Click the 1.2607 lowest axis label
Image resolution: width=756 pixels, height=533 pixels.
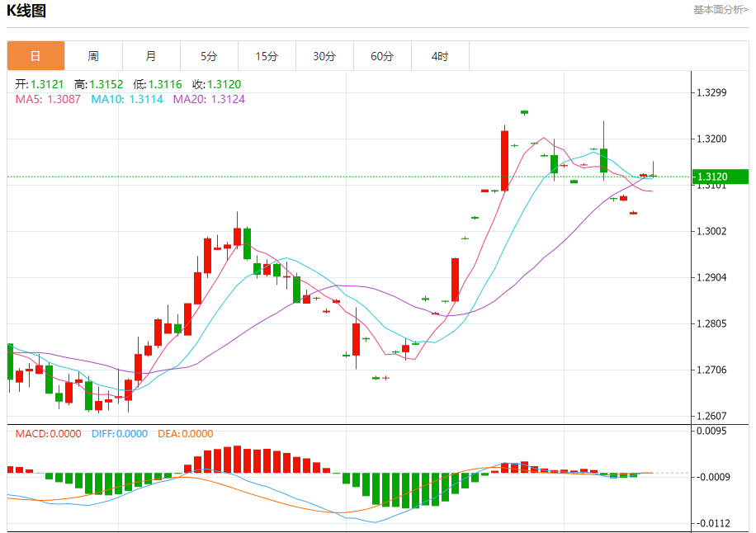pyautogui.click(x=712, y=416)
